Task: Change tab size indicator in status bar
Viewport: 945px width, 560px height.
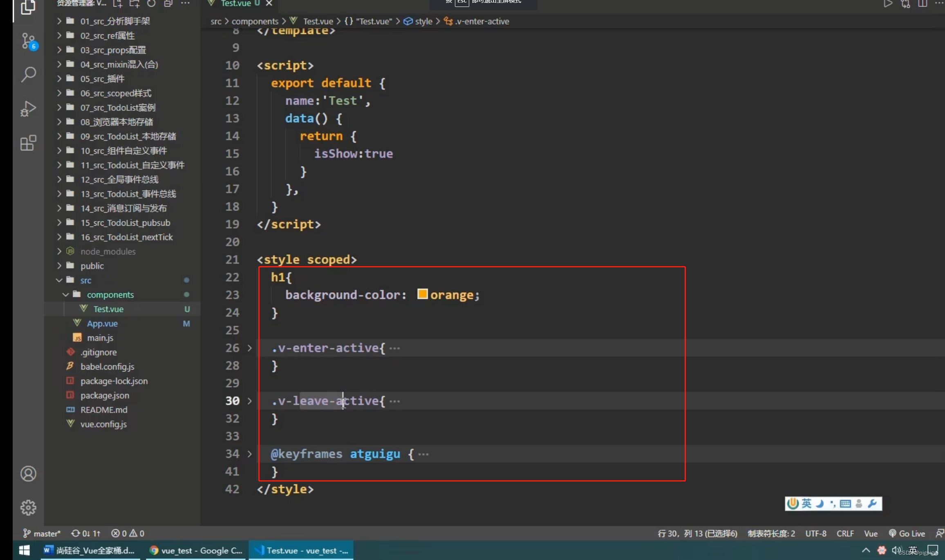Action: coord(771,533)
